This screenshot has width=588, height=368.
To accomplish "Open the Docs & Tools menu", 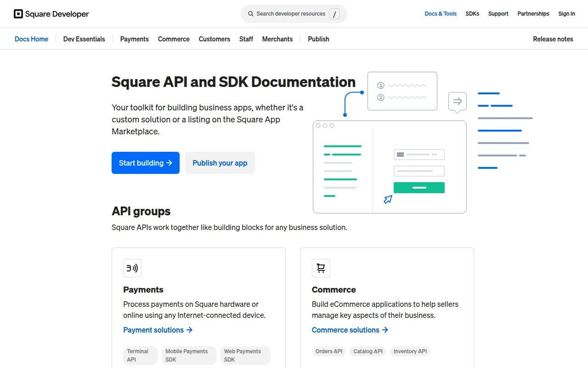I will (x=441, y=14).
